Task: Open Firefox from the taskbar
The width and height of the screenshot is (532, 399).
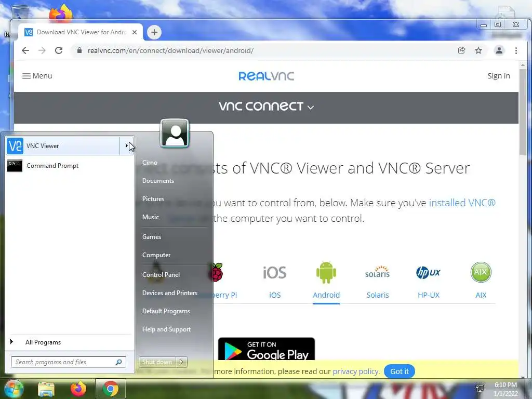Action: (x=78, y=389)
